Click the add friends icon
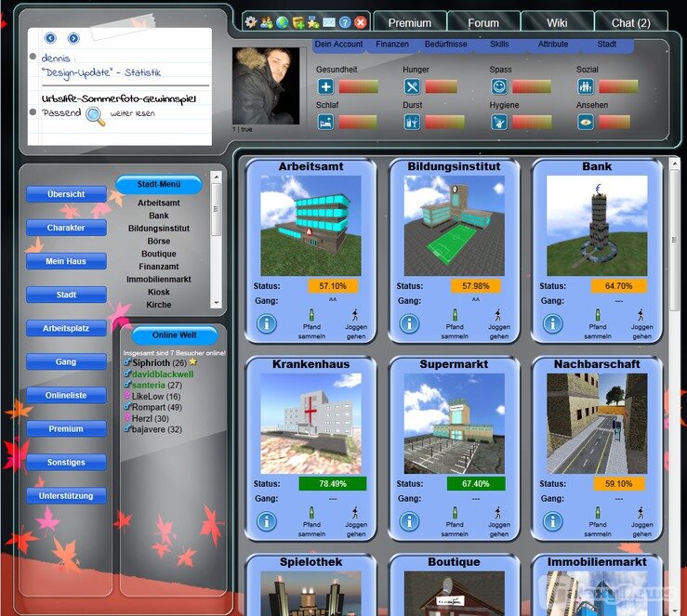The height and width of the screenshot is (616, 687). pyautogui.click(x=267, y=22)
